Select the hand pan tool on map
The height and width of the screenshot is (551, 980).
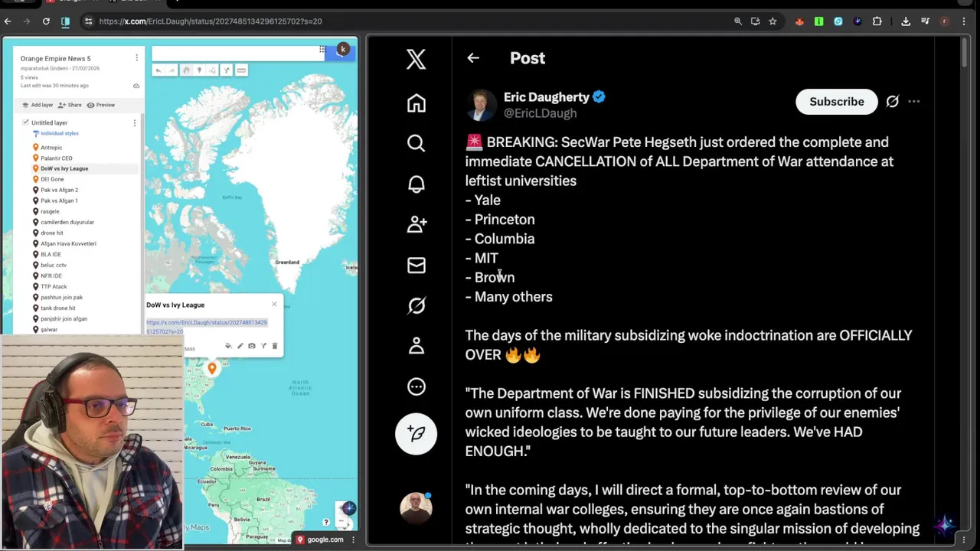[x=186, y=70]
